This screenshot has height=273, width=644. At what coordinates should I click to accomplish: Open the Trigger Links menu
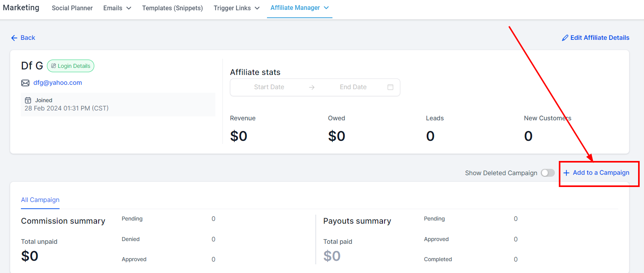[237, 8]
